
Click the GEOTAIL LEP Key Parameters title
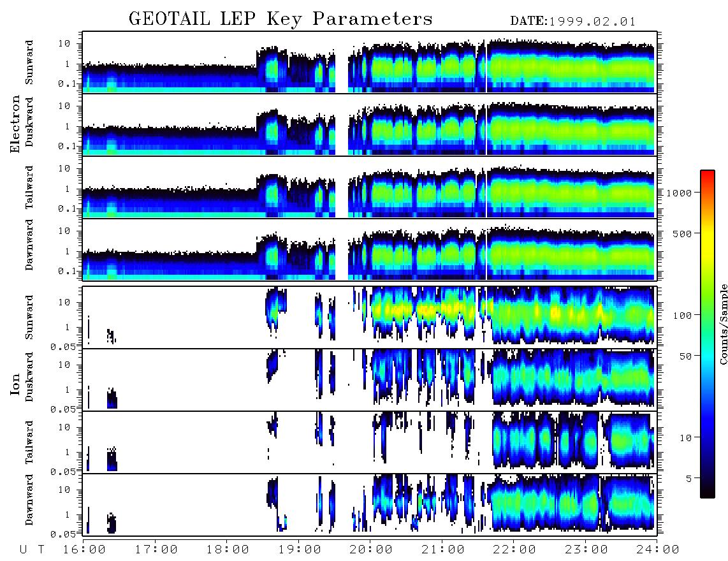coord(280,18)
